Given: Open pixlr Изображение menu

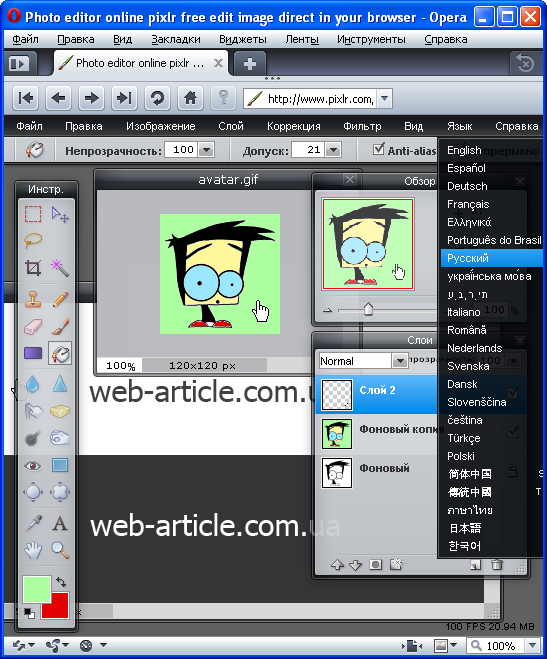Looking at the screenshot, I should 160,126.
